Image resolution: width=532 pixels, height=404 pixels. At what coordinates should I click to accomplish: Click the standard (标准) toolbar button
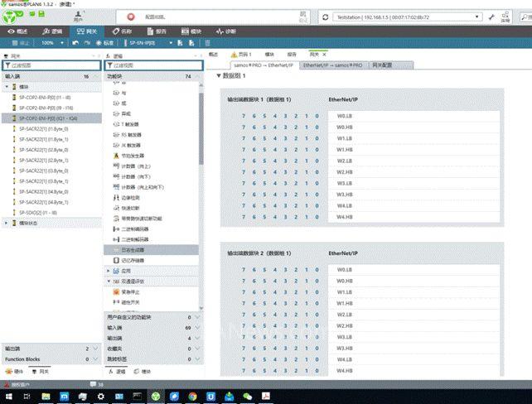click(x=105, y=43)
